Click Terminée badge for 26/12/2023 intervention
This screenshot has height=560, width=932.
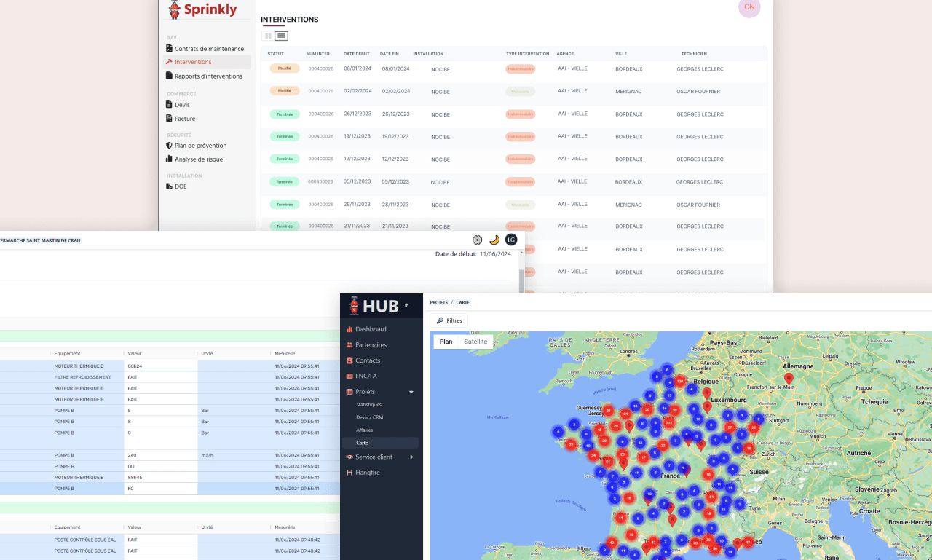[285, 114]
